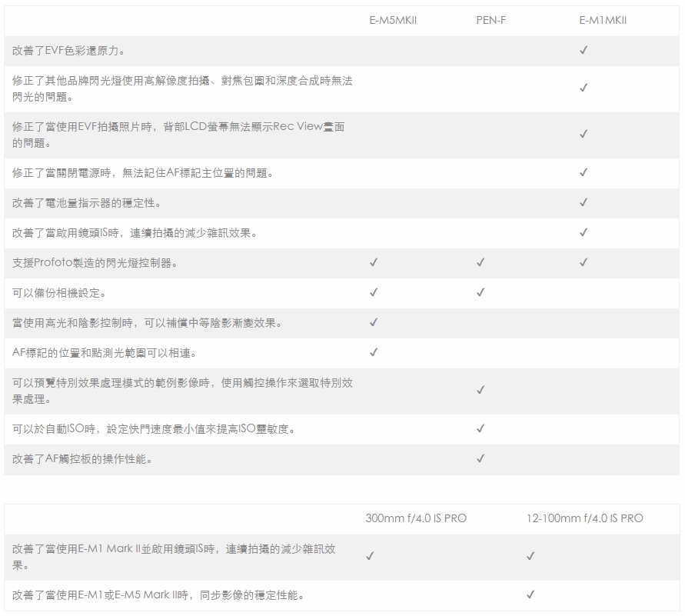This screenshot has height=616, width=685.
Task: Click the PEN-F checkmark in the 備份相機設定 row
Action: [x=480, y=292]
